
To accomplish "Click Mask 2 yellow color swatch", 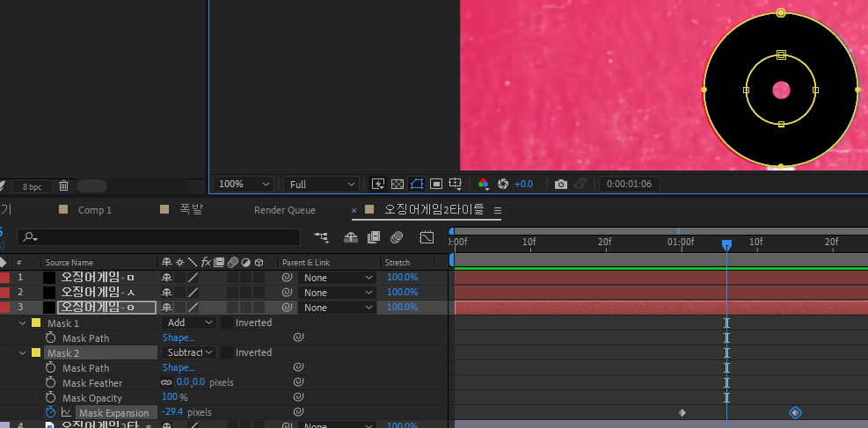I will pos(36,352).
